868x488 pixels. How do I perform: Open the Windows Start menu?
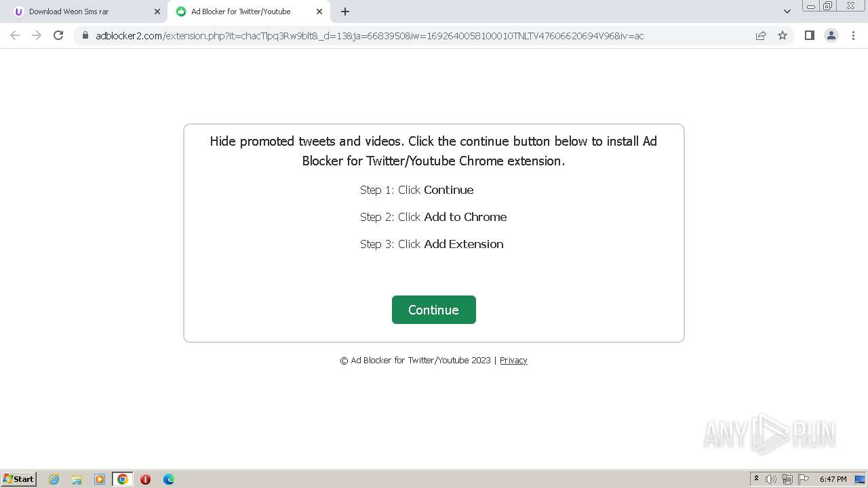tap(19, 479)
